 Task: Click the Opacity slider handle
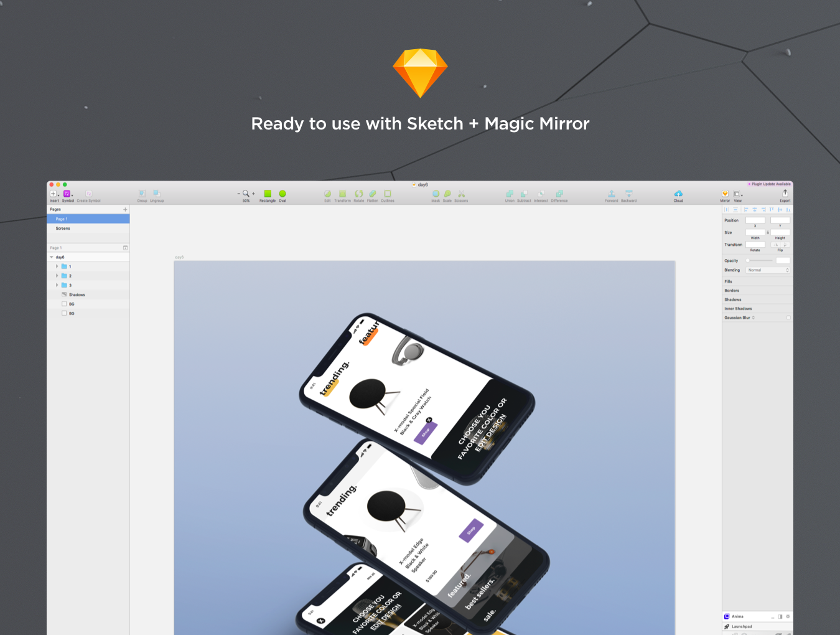click(x=748, y=261)
